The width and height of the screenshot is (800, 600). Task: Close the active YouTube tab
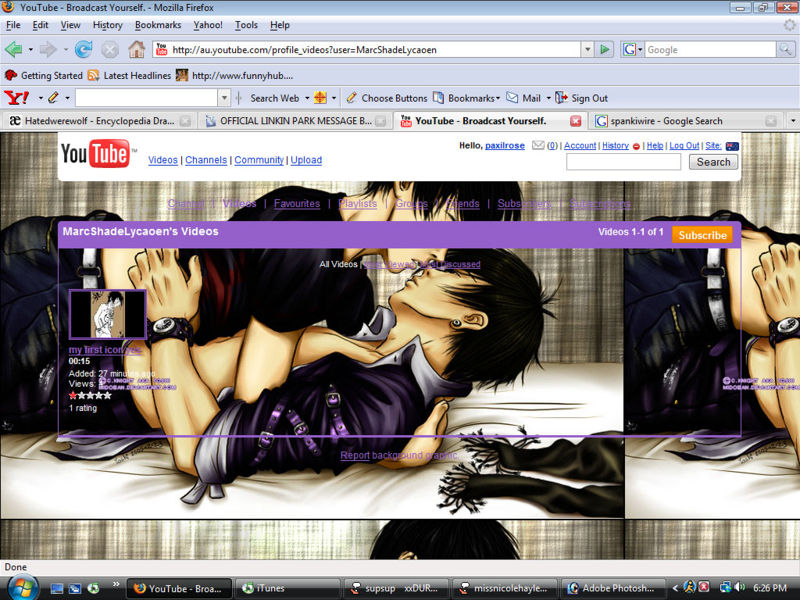575,121
